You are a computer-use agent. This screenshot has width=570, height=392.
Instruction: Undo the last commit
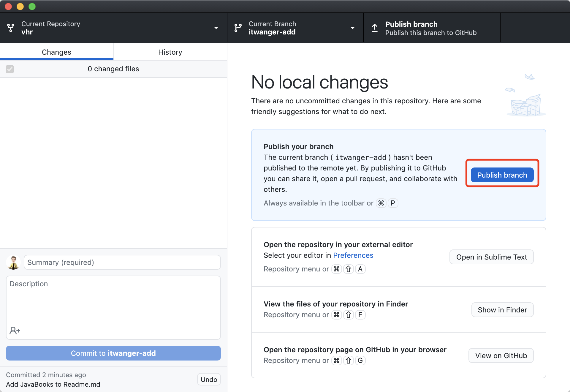point(209,379)
